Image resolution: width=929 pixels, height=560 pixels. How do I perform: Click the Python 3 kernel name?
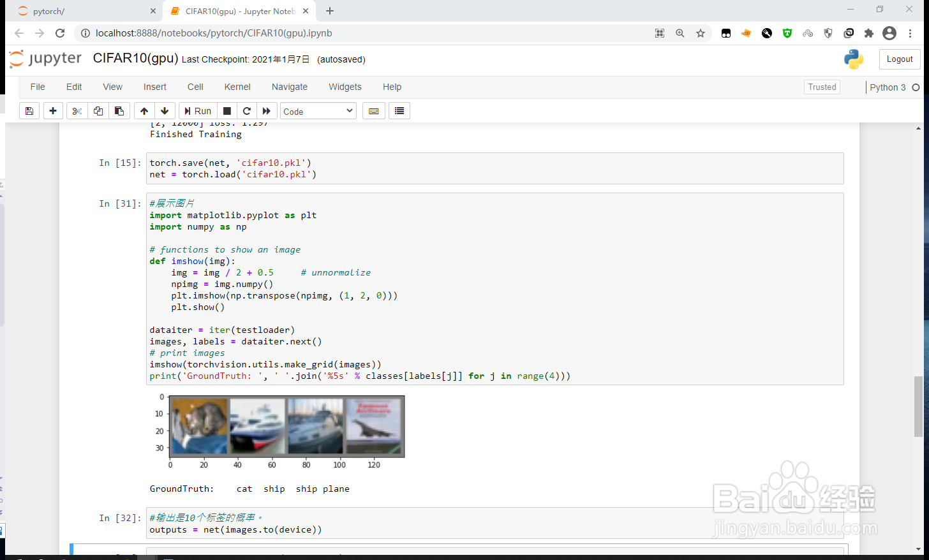[888, 87]
